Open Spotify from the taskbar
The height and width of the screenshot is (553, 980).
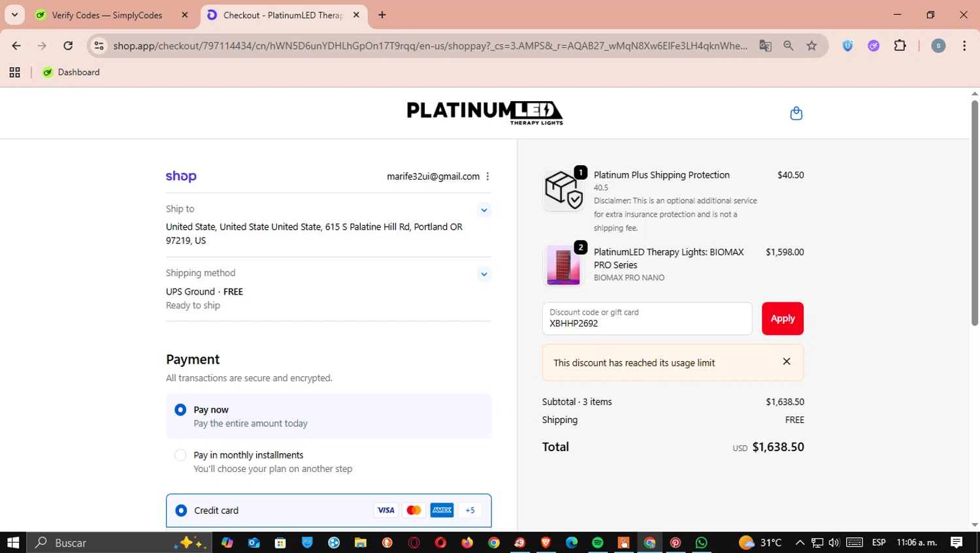point(598,543)
